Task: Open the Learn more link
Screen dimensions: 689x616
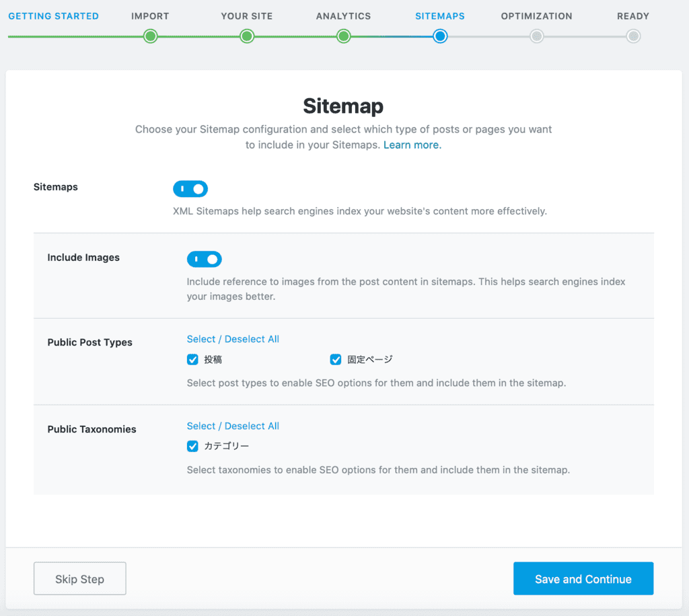Action: point(412,145)
